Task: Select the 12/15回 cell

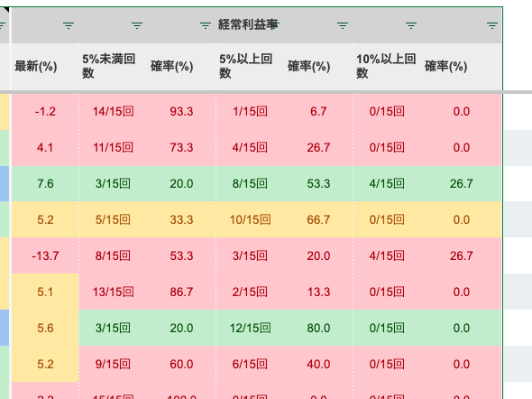Action: 250,328
